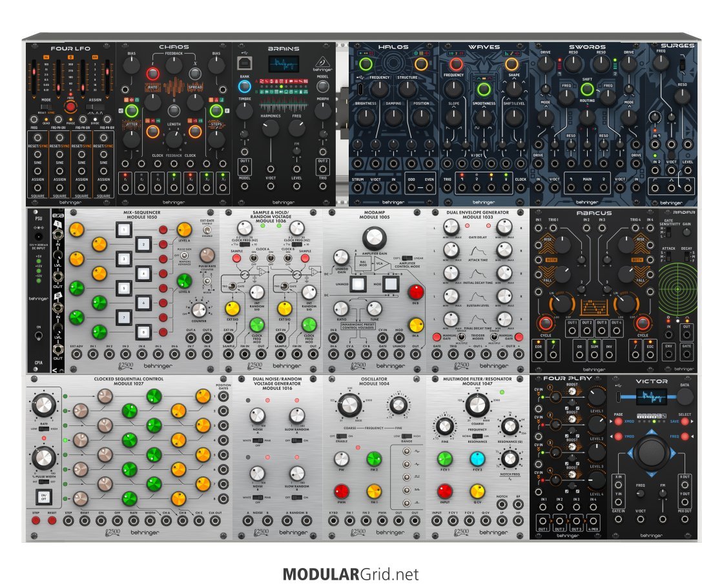The height and width of the screenshot is (588, 702).
Task: Click the red FREQ button on Victor
Action: [685, 436]
